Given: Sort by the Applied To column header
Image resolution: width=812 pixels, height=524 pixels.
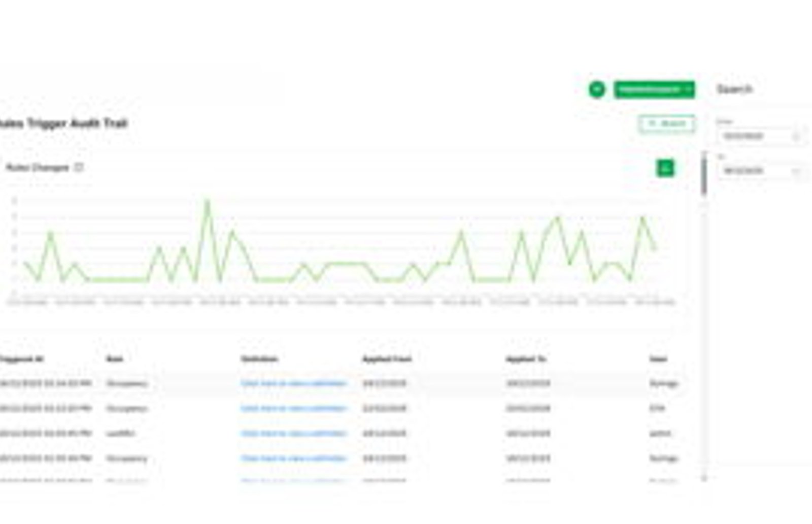Looking at the screenshot, I should click(526, 359).
